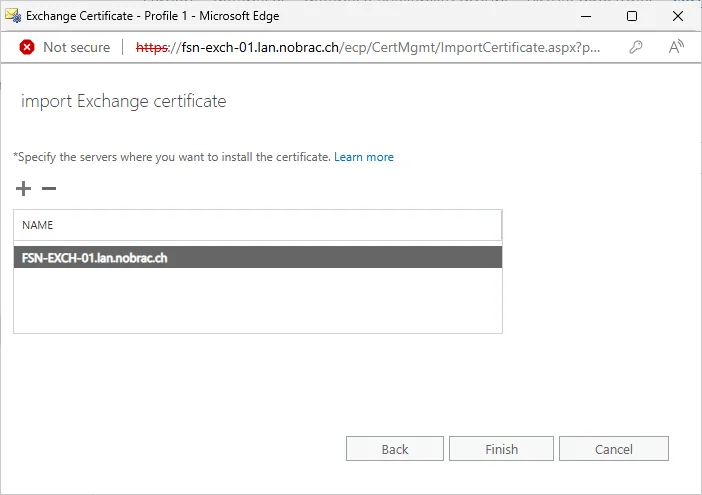Image resolution: width=702 pixels, height=495 pixels.
Task: Sort by the NAME column header
Action: 257,225
